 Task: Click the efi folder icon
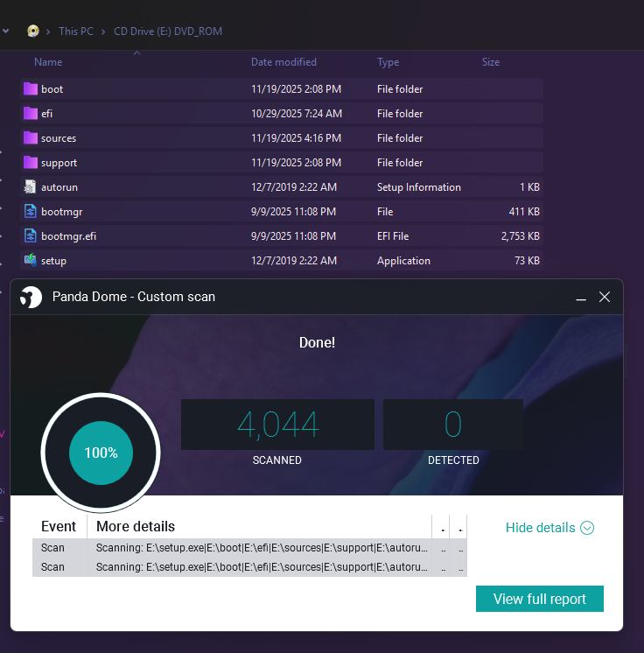pos(31,113)
